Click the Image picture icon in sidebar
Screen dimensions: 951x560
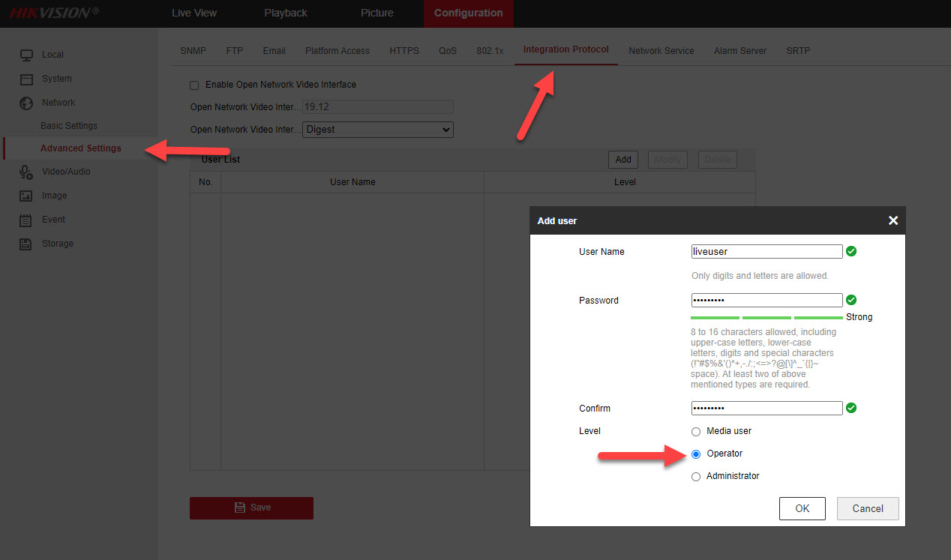point(26,196)
